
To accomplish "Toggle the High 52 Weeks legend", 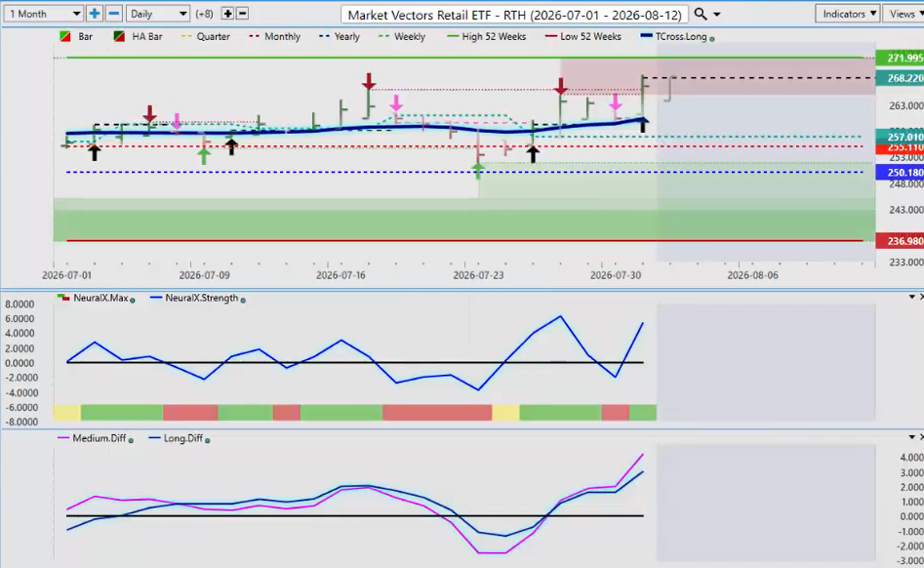I will 486,36.
